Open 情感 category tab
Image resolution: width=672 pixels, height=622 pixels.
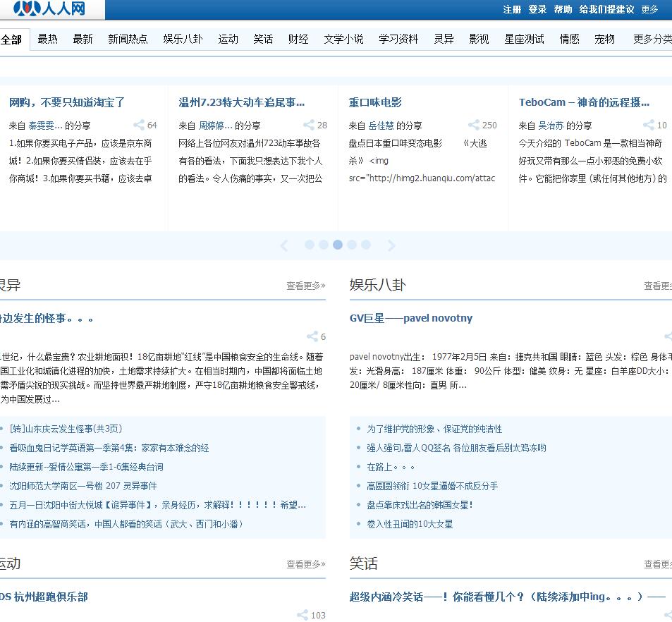pos(569,39)
